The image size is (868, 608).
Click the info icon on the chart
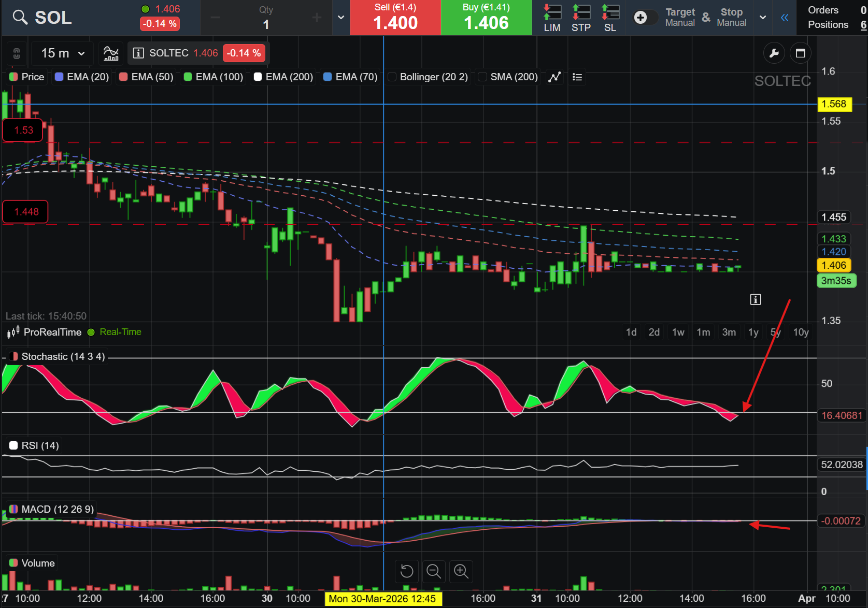756,299
